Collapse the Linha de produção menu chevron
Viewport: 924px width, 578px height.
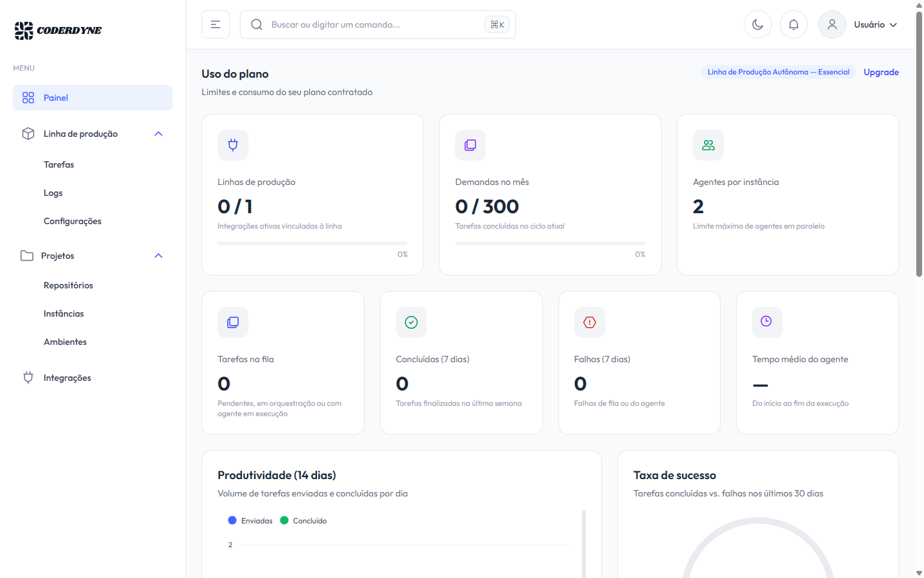point(158,134)
